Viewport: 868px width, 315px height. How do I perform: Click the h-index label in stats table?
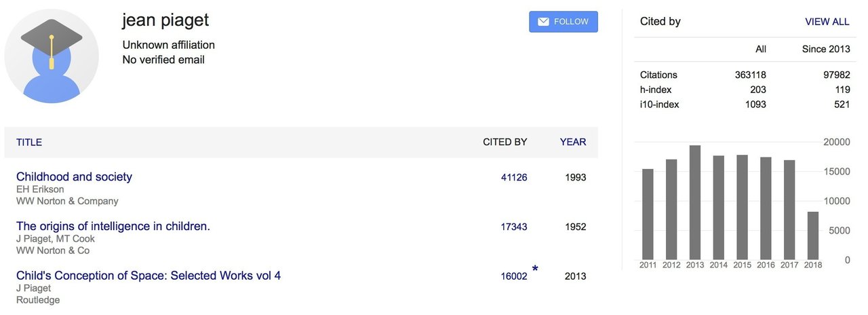pyautogui.click(x=656, y=90)
